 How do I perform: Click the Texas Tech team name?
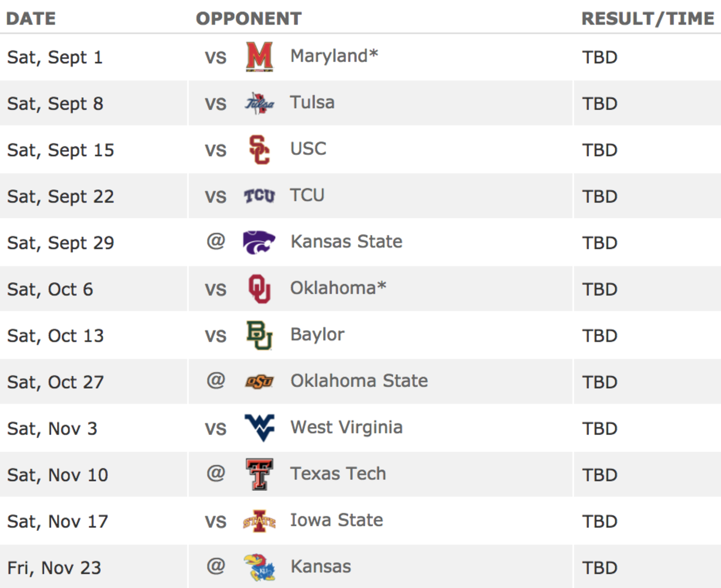click(x=338, y=473)
